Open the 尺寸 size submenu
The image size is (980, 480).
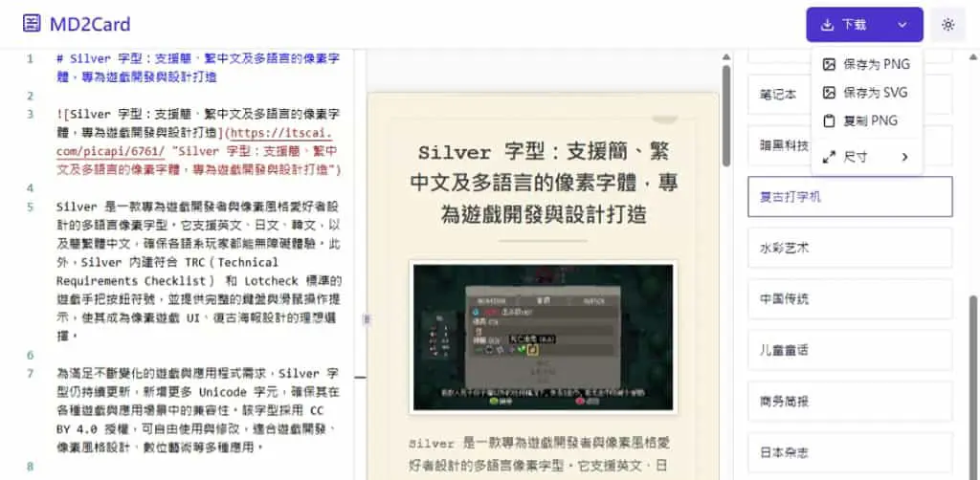[867, 157]
